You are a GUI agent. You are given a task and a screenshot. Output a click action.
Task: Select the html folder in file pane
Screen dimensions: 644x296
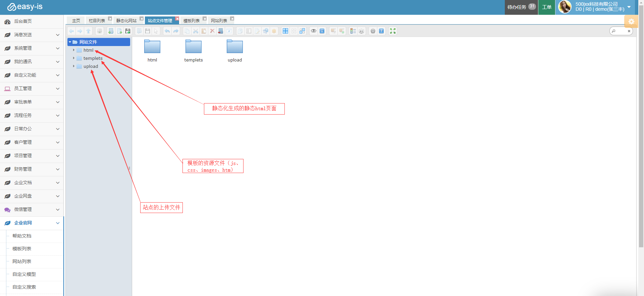[x=152, y=51]
